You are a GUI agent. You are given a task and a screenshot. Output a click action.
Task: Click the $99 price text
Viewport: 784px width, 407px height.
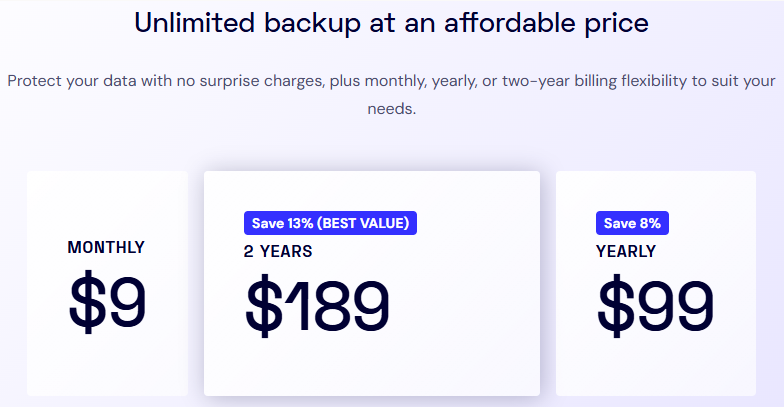tap(656, 305)
